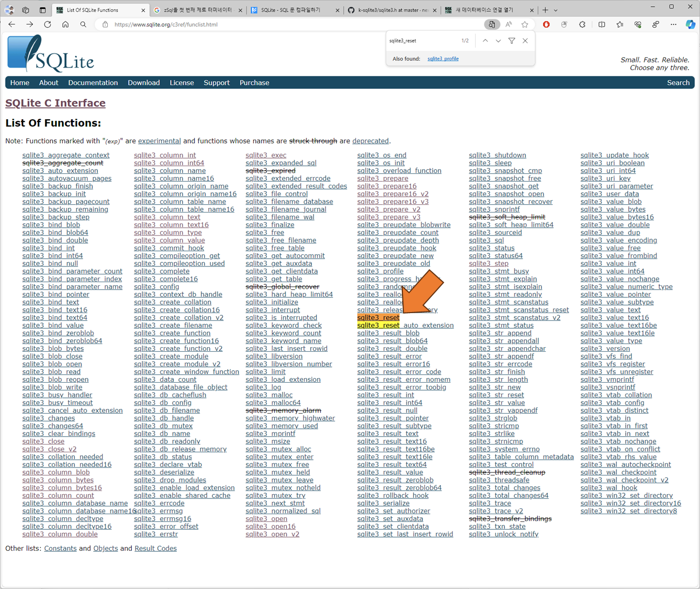This screenshot has height=589, width=700.
Task: Follow the deprecated link in the note
Action: click(x=370, y=141)
